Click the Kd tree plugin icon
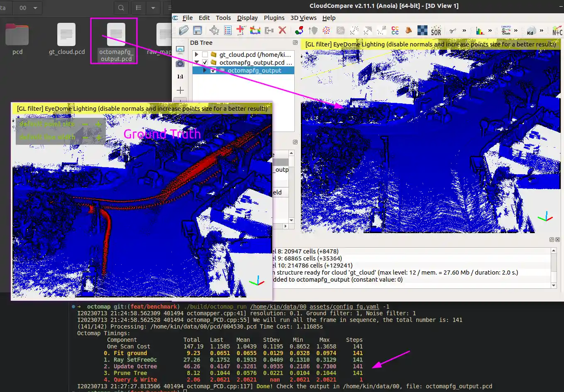564x392 pixels. coord(530,31)
